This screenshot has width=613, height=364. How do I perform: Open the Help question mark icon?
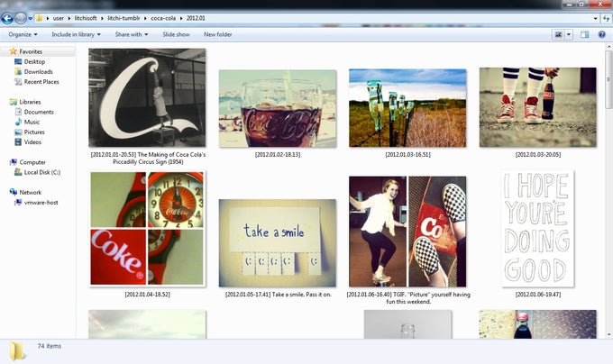601,35
